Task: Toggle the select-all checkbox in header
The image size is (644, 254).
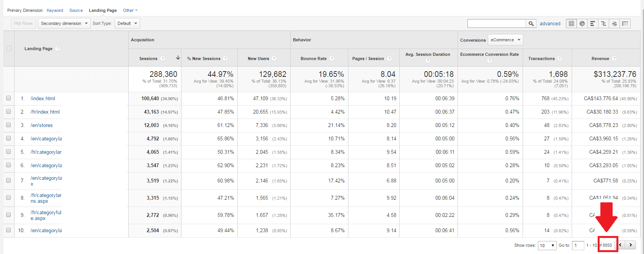Action: pos(9,49)
